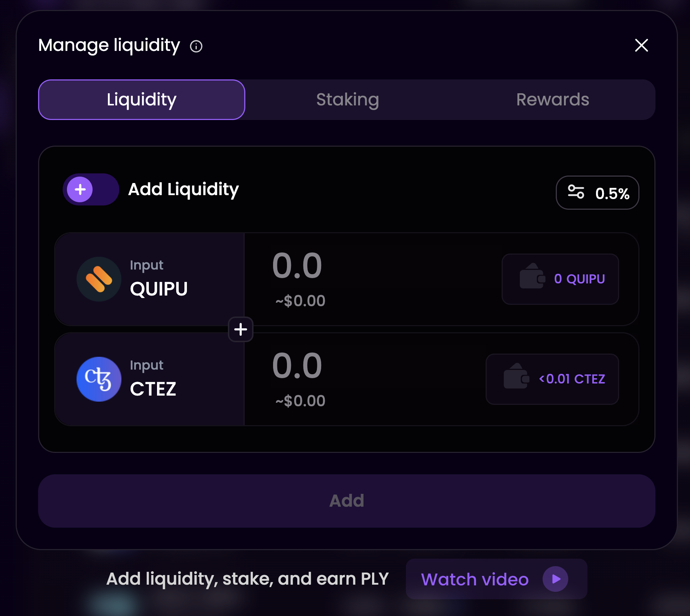The height and width of the screenshot is (616, 690).
Task: Switch to the Liquidity tab
Action: 142,100
